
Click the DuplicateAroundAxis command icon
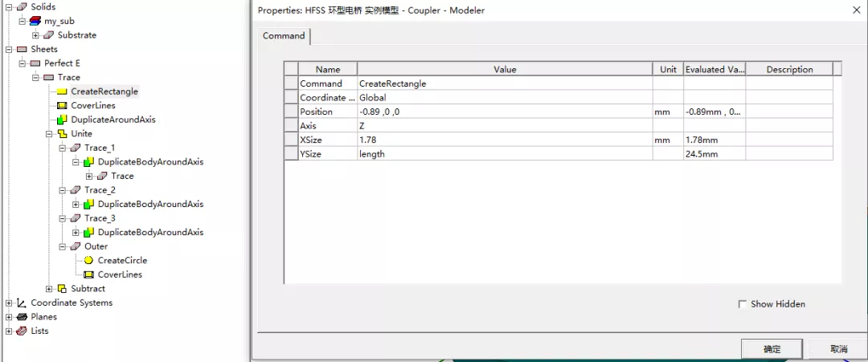[62, 120]
